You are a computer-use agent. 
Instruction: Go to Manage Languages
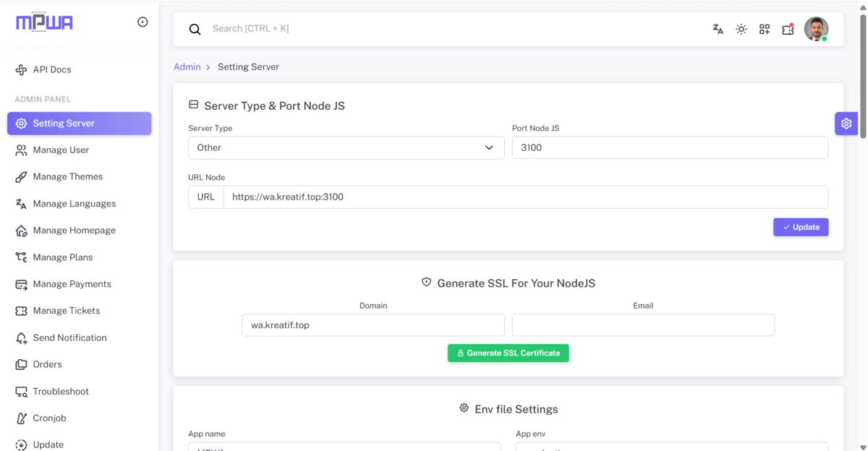[x=80, y=204]
